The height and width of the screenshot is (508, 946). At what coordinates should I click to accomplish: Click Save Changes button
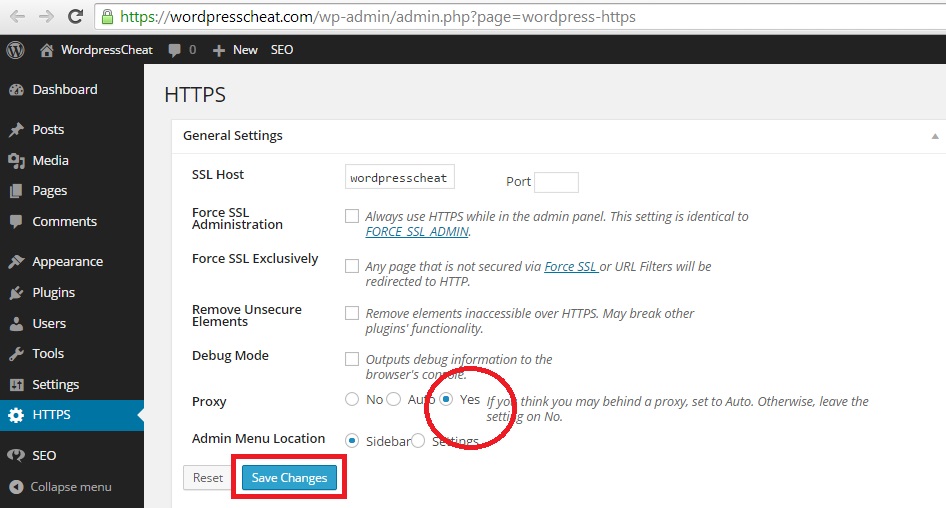[x=290, y=478]
